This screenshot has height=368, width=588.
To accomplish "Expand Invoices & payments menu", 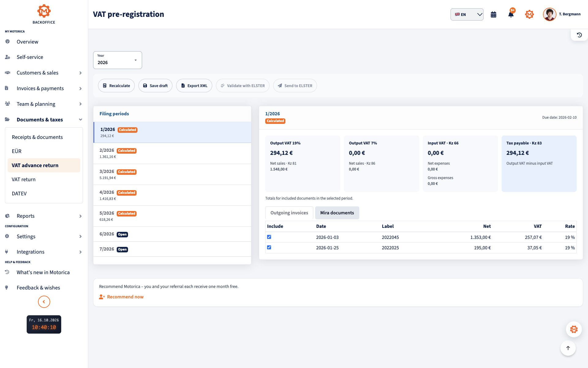I will 44,88.
